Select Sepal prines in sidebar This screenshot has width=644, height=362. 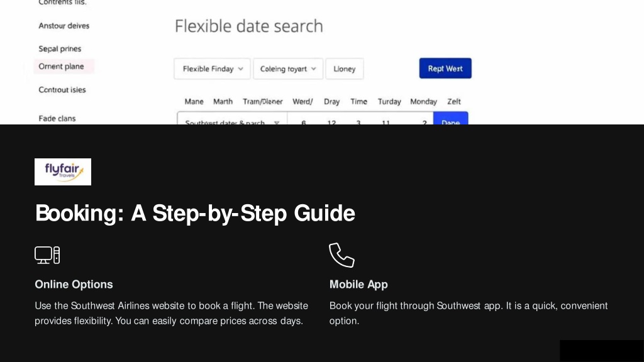pyautogui.click(x=60, y=49)
